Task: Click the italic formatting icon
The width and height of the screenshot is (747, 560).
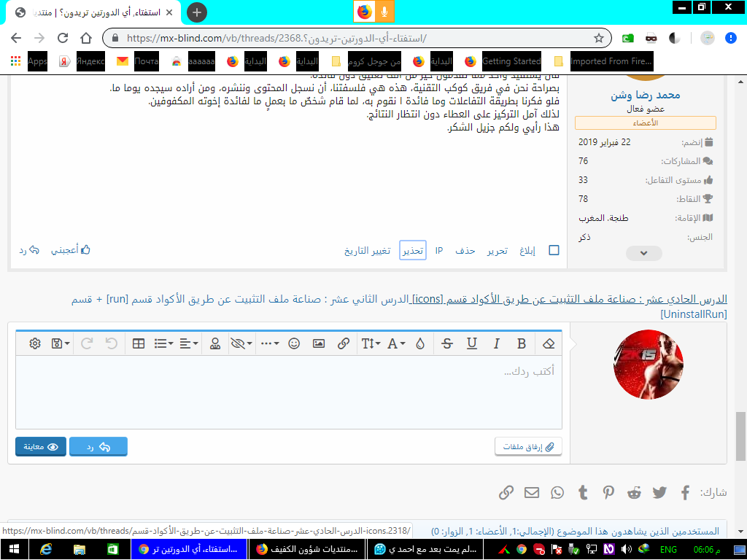Action: pos(497,343)
